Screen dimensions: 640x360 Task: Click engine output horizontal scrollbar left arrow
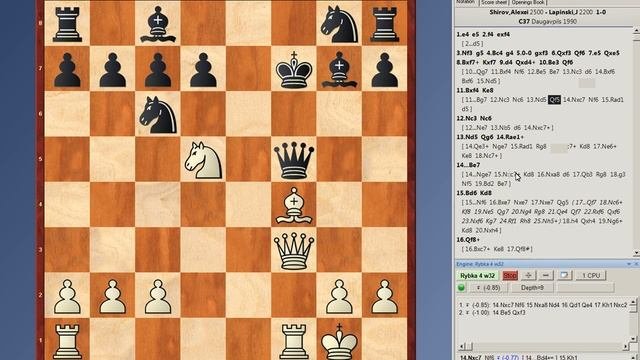(x=462, y=347)
